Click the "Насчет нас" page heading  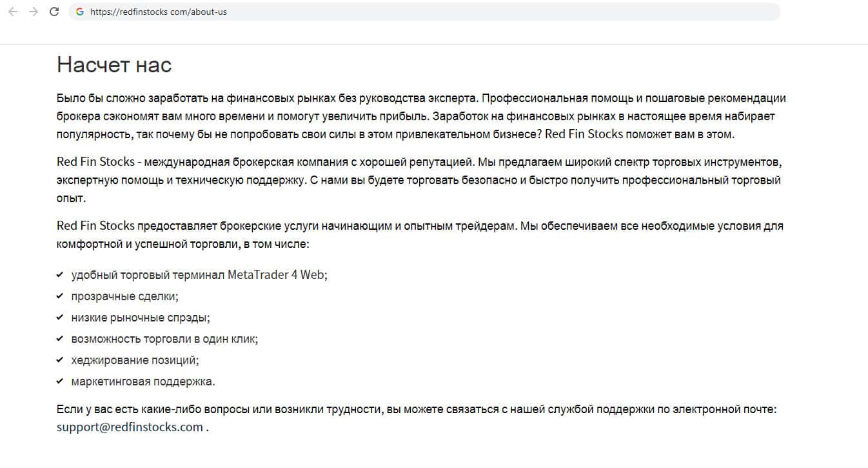[x=114, y=65]
